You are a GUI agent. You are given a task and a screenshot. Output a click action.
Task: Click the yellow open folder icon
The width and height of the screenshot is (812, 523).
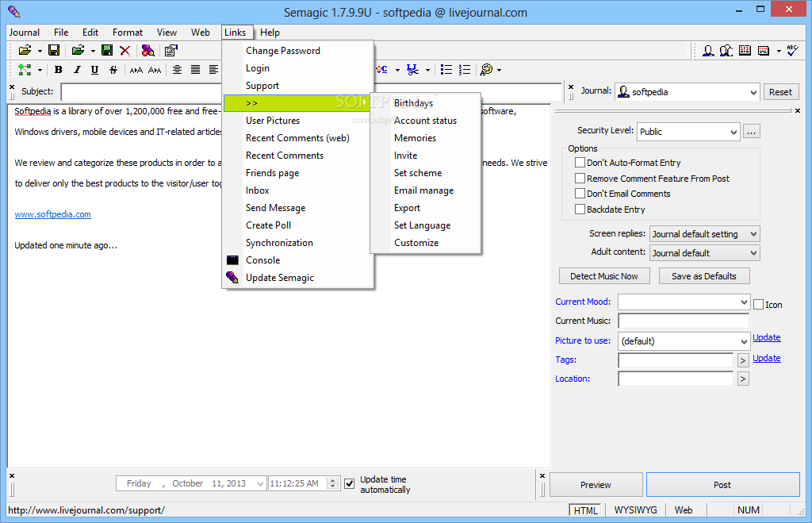point(25,50)
